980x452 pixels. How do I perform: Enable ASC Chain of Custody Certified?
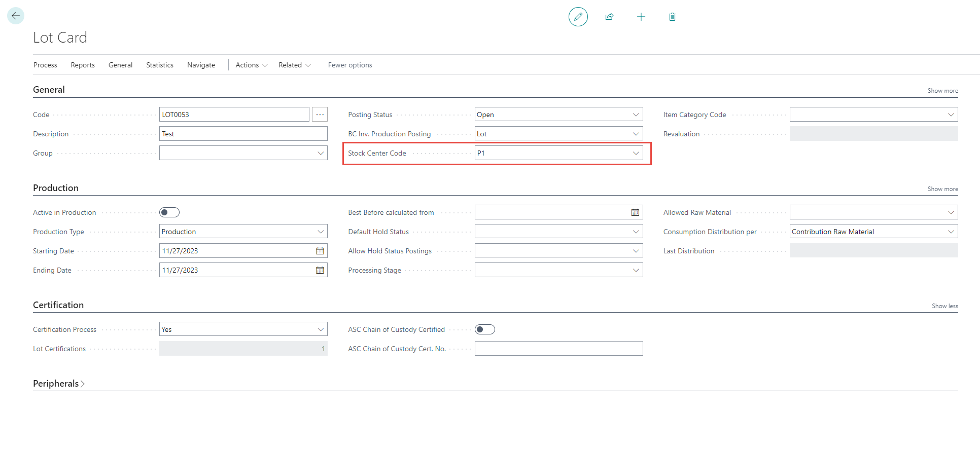tap(484, 329)
